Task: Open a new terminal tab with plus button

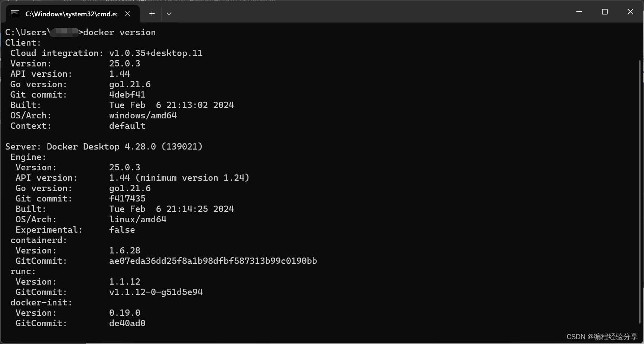Action: coord(152,13)
